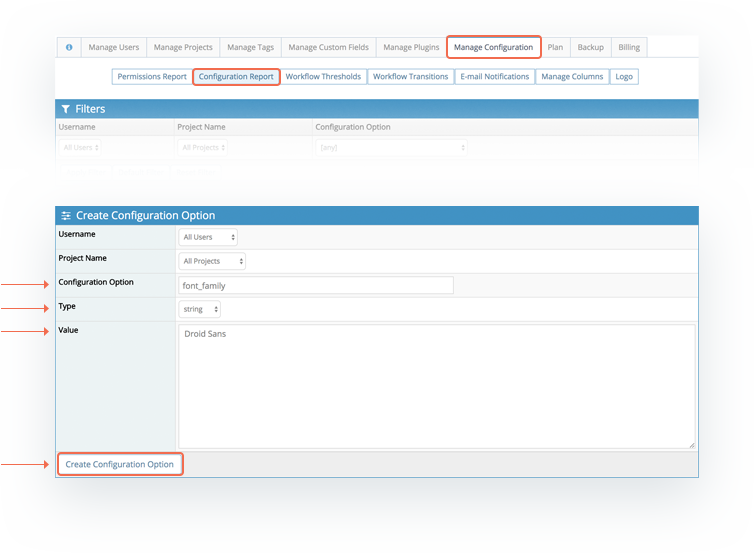Go to Workflow Transitions
Image resolution: width=754 pixels, height=553 pixels.
coord(411,76)
